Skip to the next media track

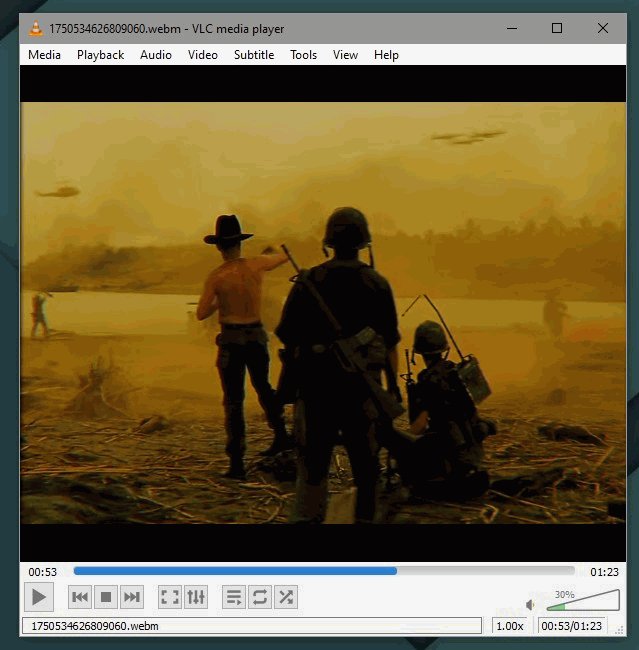tap(132, 597)
